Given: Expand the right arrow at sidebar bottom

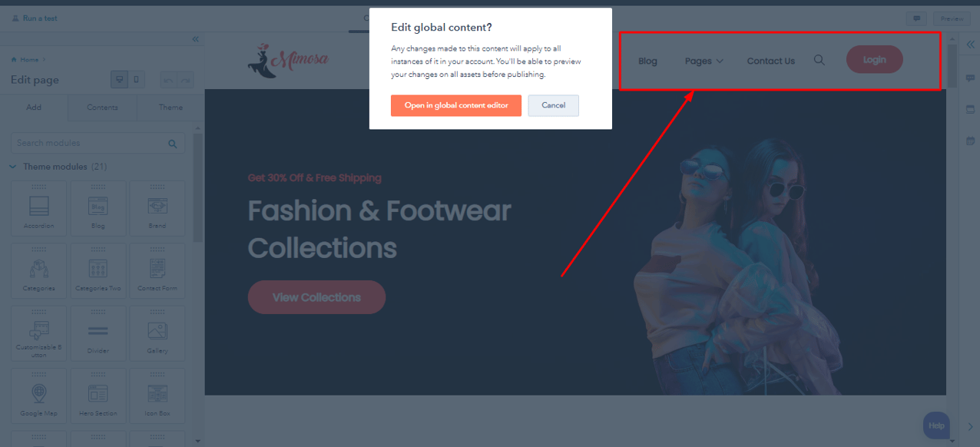Looking at the screenshot, I should click(x=970, y=426).
